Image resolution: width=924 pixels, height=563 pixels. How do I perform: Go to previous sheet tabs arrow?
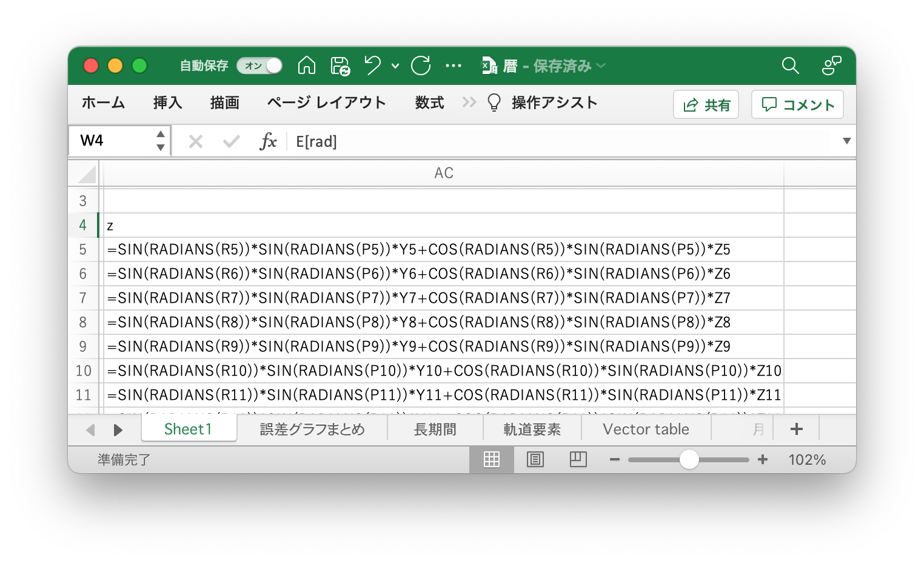pos(91,430)
